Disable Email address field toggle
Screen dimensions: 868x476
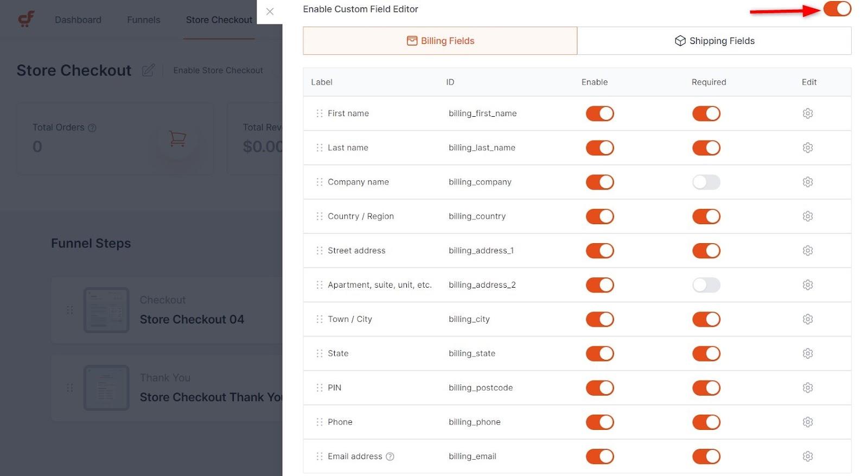pyautogui.click(x=599, y=456)
